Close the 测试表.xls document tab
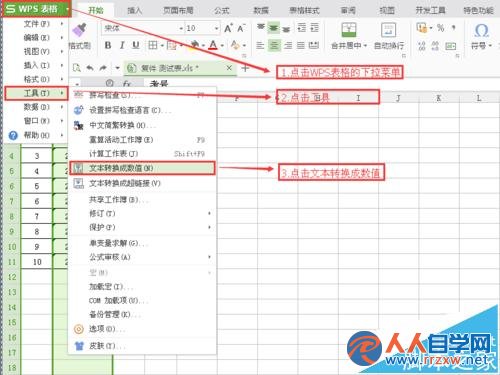The width and height of the screenshot is (500, 375). click(229, 68)
